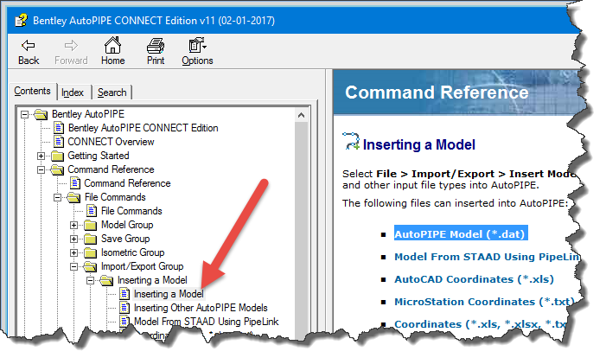The width and height of the screenshot is (606, 364).
Task: Open MicroStation Coordinates (*.txt) link
Action: pos(484,302)
